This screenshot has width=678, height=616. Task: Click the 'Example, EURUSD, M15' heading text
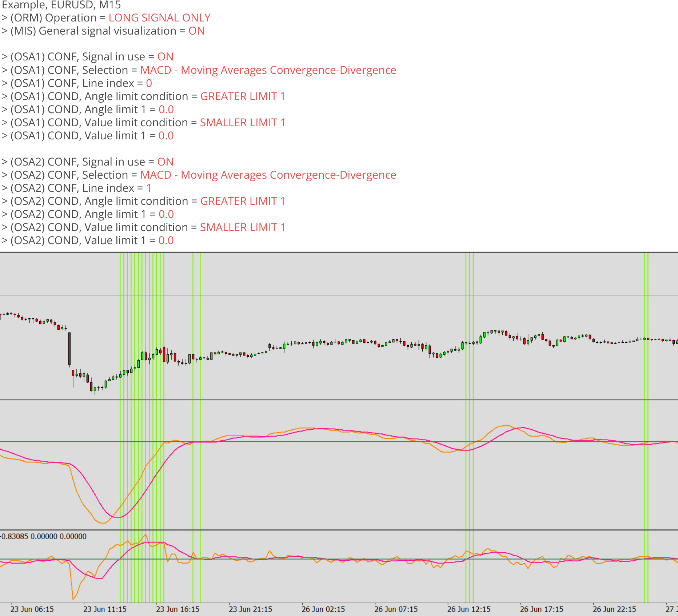(x=61, y=5)
